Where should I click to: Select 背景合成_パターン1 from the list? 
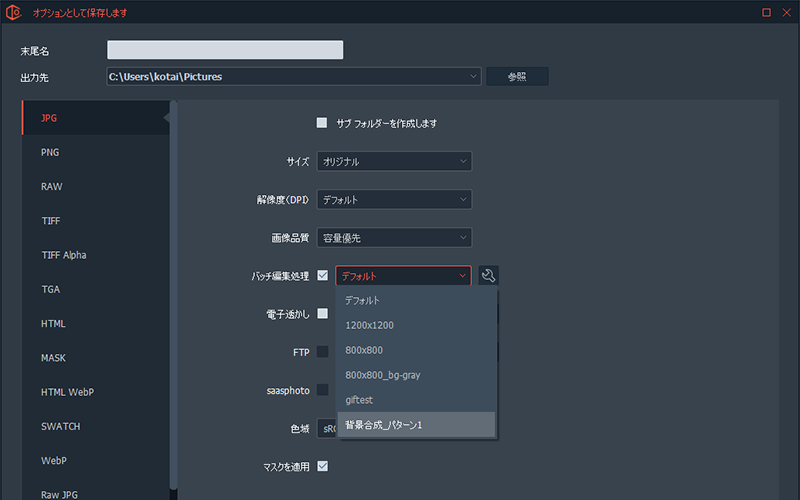pyautogui.click(x=416, y=425)
